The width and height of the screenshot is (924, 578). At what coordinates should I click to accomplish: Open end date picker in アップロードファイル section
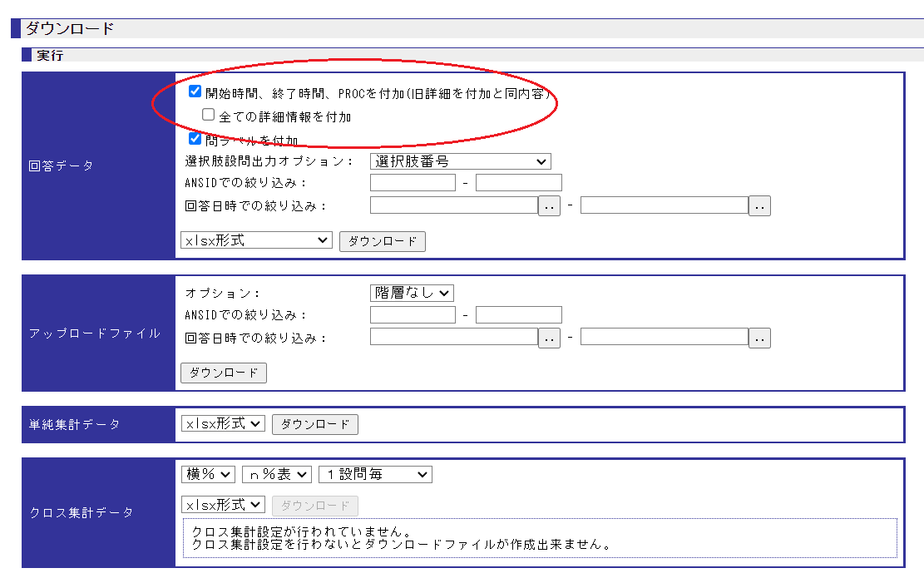759,338
